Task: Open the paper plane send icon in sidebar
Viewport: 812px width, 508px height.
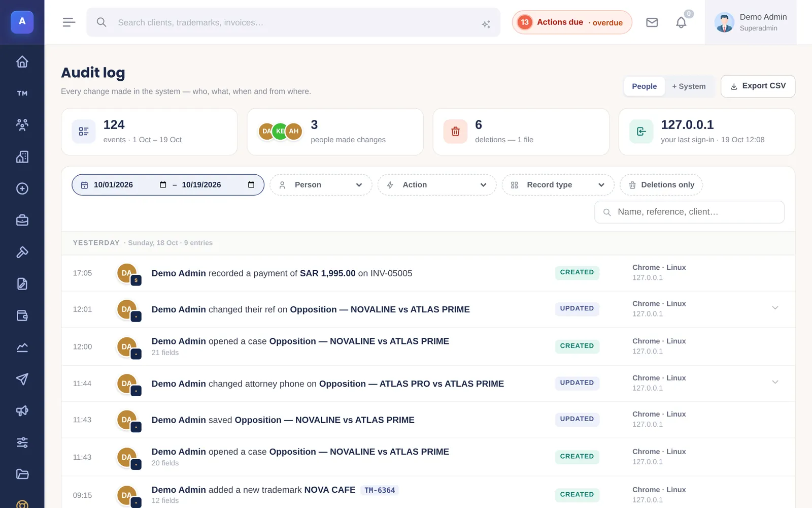Action: pos(22,379)
